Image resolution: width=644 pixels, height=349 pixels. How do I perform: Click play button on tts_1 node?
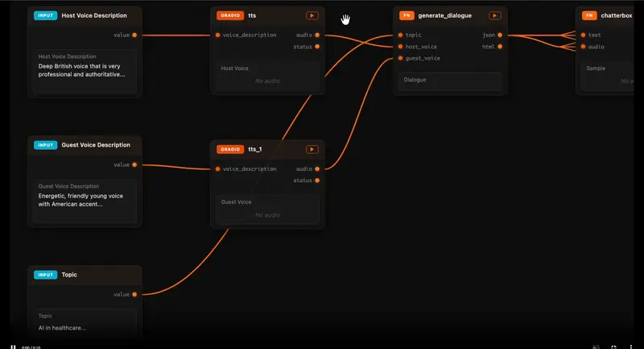pyautogui.click(x=312, y=149)
